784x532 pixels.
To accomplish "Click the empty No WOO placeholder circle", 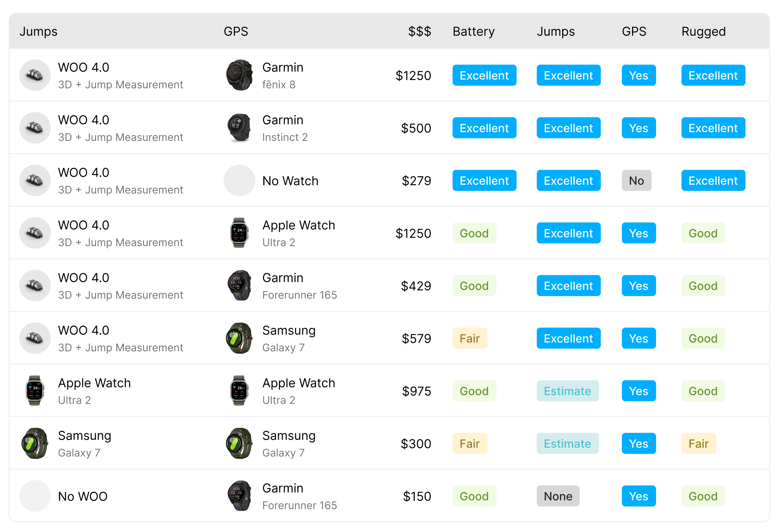I will pyautogui.click(x=35, y=496).
